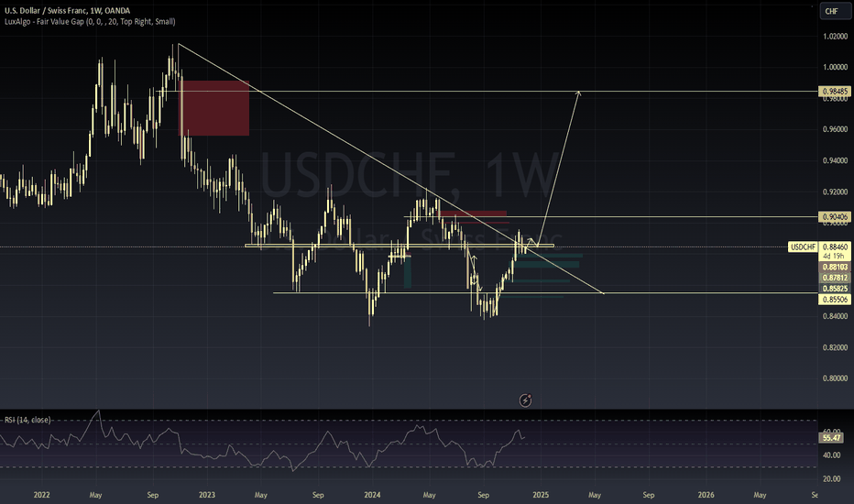Click the USDCHF symbol tag on price line
The height and width of the screenshot is (504, 854).
click(803, 247)
